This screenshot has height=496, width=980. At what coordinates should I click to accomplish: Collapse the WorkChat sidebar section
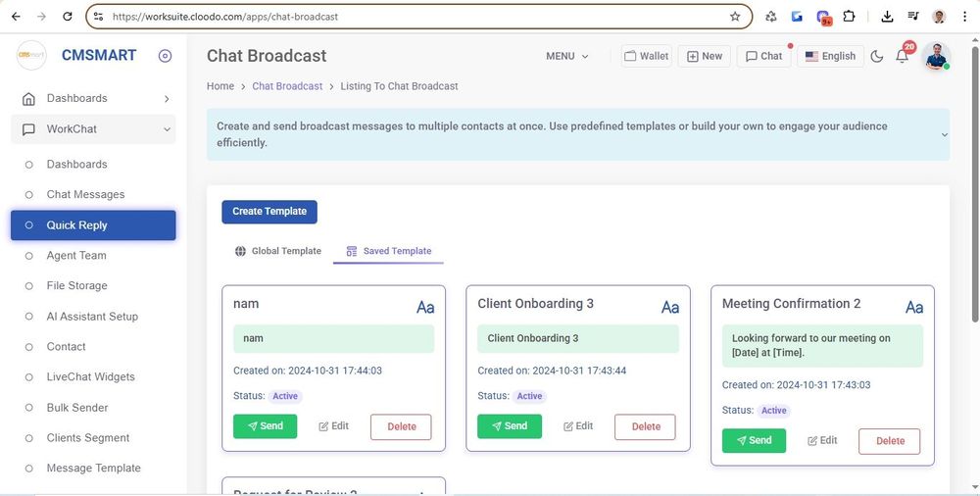(x=167, y=129)
